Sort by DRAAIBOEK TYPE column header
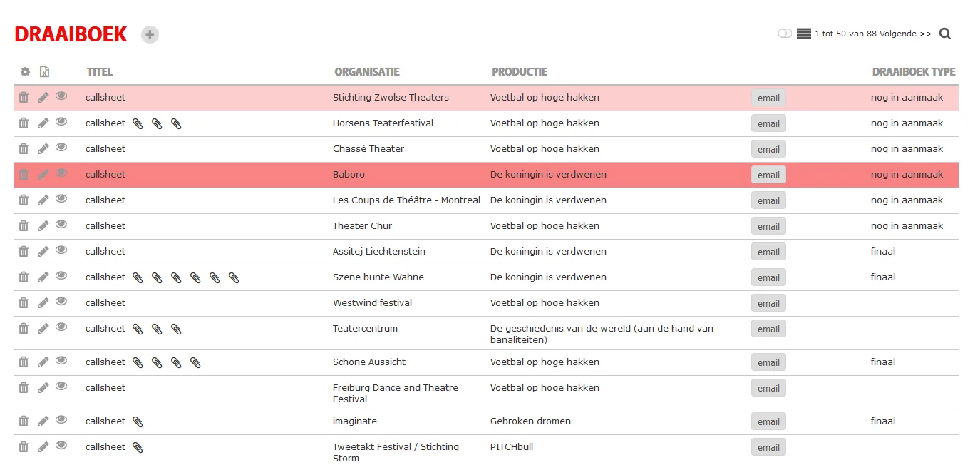 click(x=914, y=72)
